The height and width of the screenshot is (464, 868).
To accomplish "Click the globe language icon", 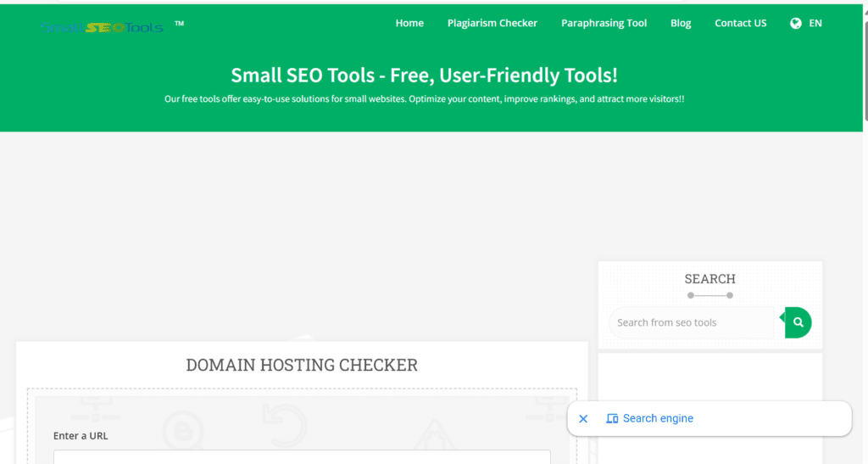I will (x=795, y=23).
